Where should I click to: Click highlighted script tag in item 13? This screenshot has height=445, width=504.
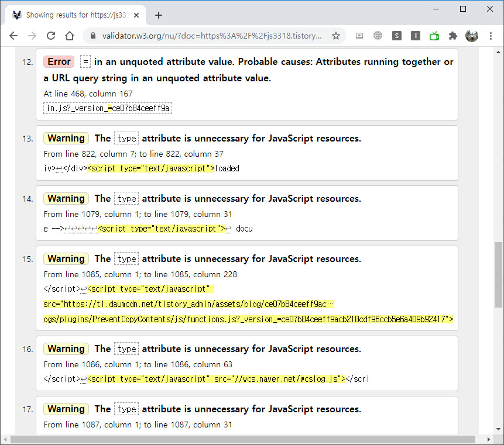coord(151,168)
